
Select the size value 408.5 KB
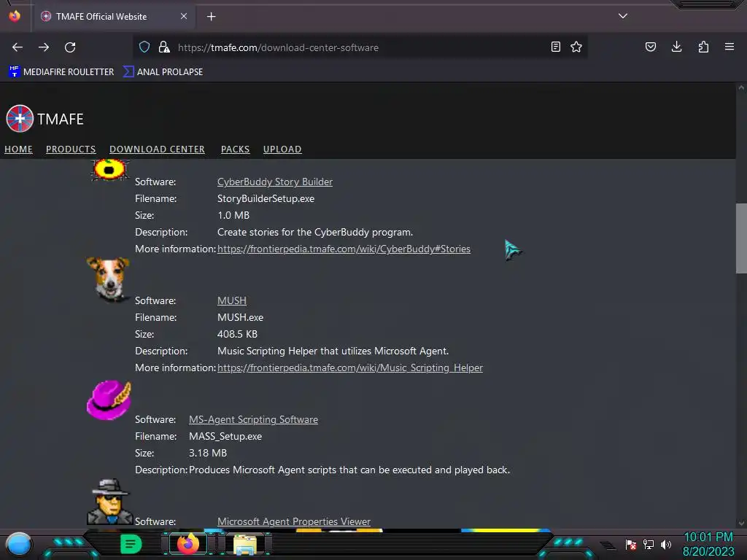(237, 334)
